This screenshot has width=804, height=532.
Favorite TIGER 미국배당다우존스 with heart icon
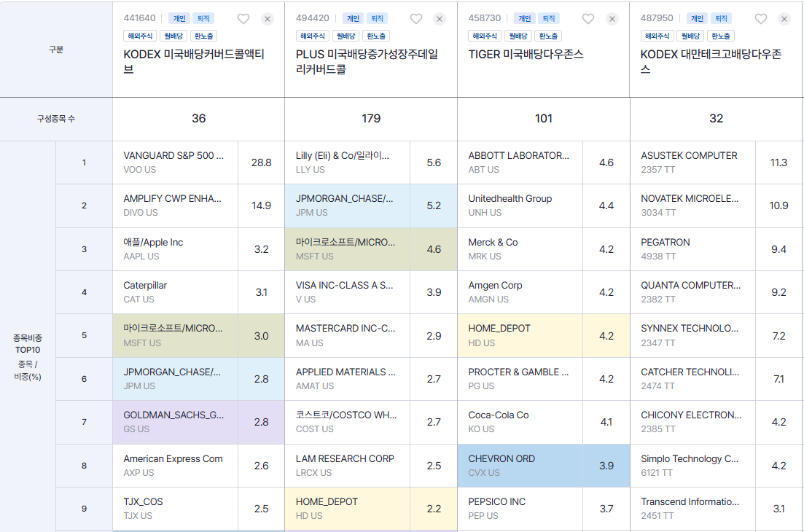pyautogui.click(x=588, y=19)
